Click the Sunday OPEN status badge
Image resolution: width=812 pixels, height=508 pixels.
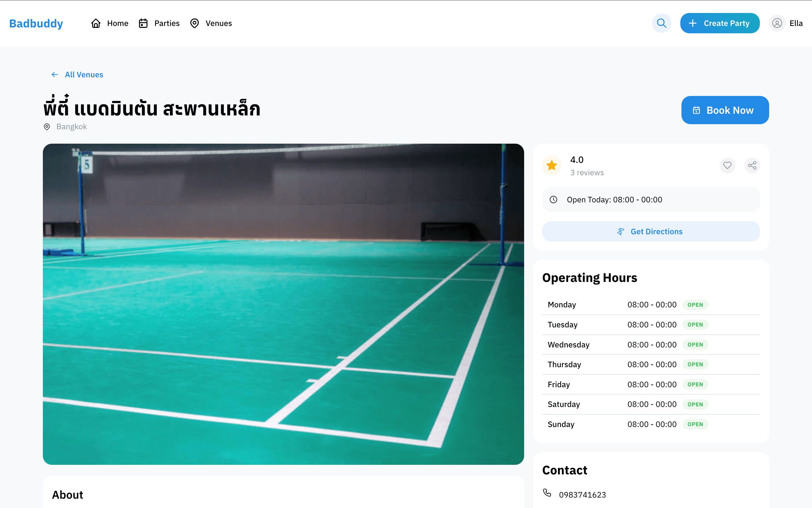coord(695,424)
